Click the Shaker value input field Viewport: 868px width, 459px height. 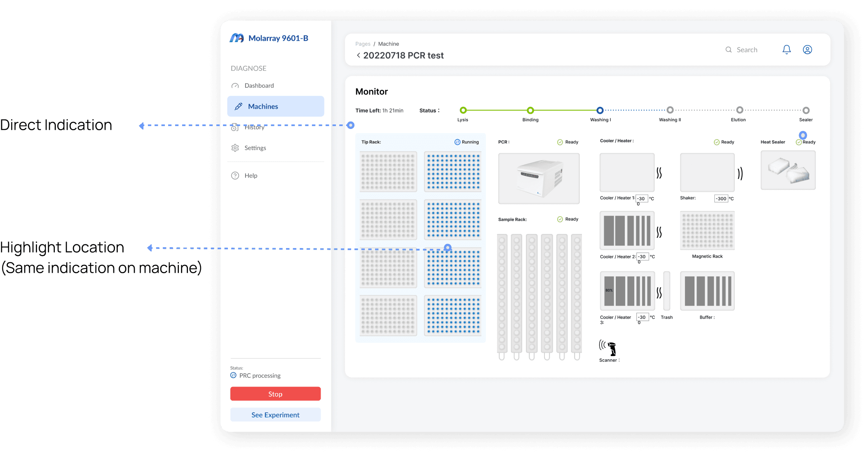(x=721, y=198)
